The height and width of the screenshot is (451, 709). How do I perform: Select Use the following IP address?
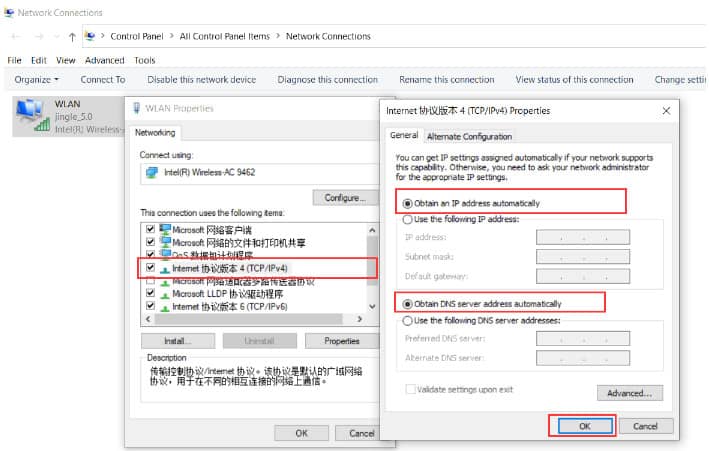(407, 219)
